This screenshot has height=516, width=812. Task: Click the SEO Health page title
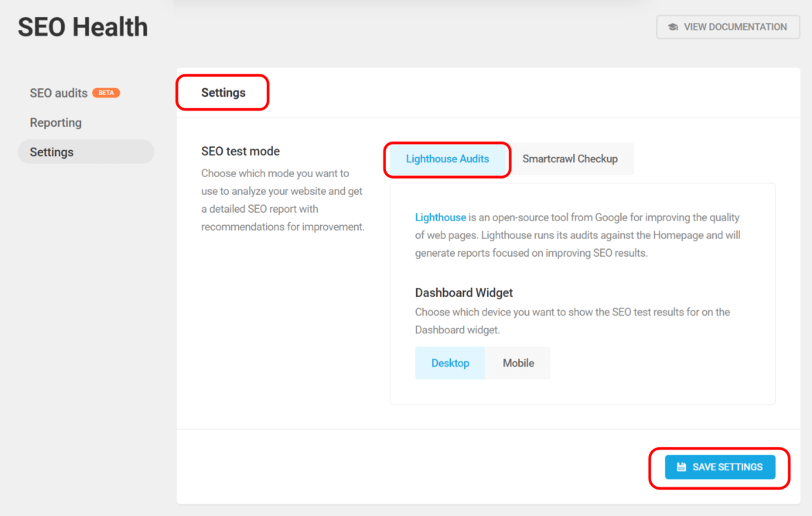tap(82, 26)
